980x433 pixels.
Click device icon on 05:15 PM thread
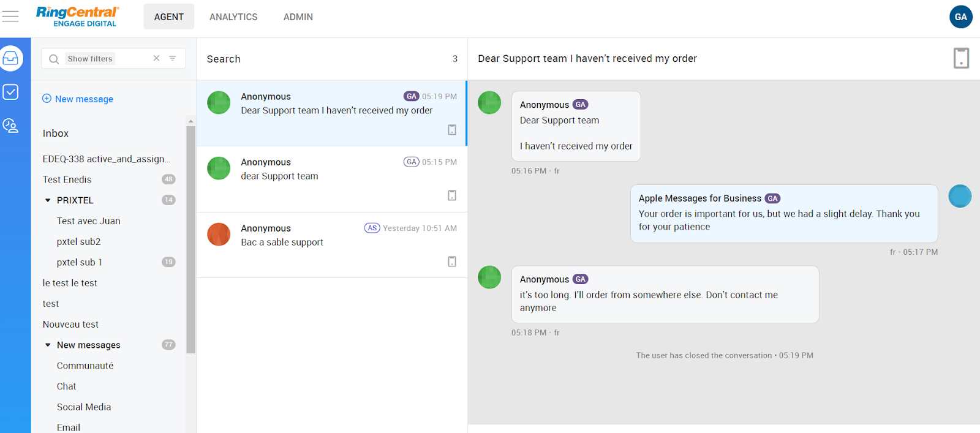point(452,195)
